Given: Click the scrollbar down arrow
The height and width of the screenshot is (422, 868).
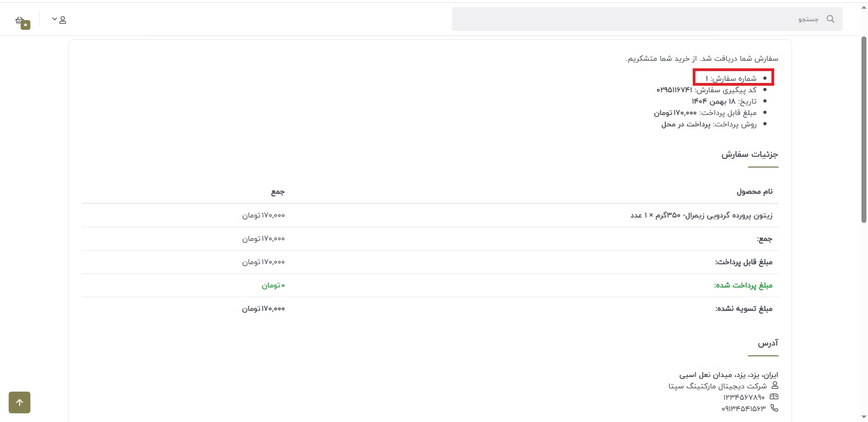Looking at the screenshot, I should coord(864,417).
